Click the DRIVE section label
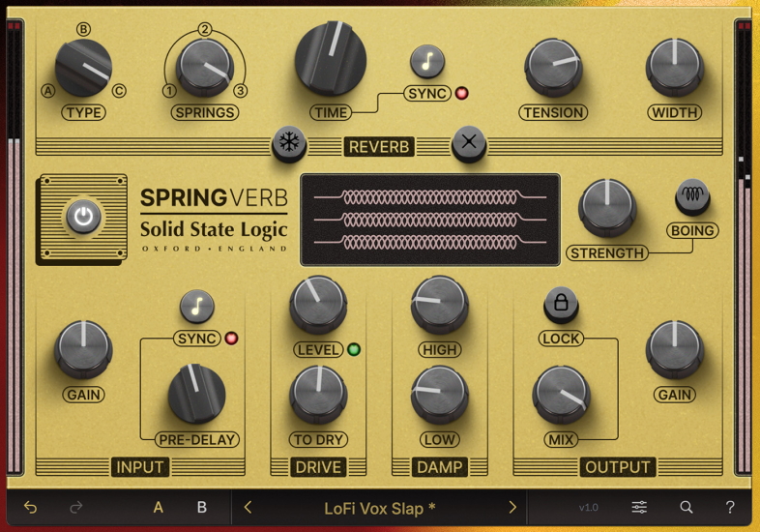Viewport: 760px width, 532px height. pos(318,467)
